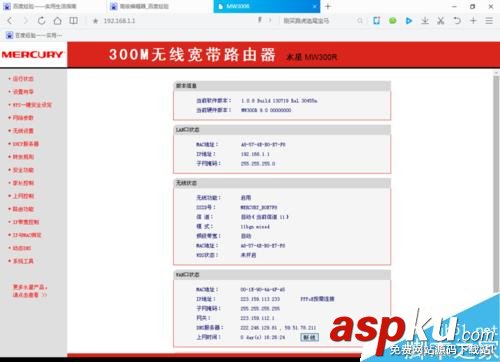Screen dimensions: 500x362
Task: Expand 路由功能 in the sidebar
Action: point(23,209)
